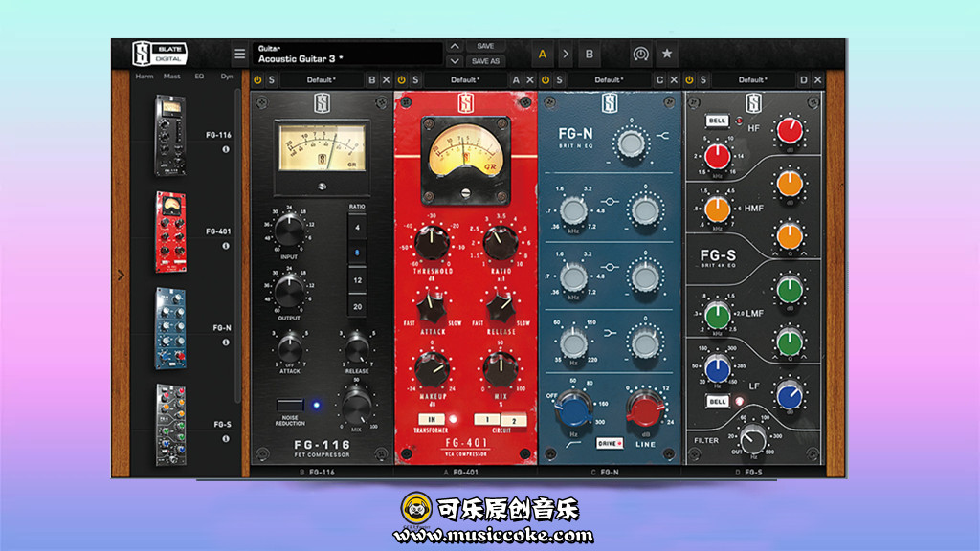Viewport: 980px width, 551px height.
Task: Solo the FG-N slot
Action: (559, 80)
